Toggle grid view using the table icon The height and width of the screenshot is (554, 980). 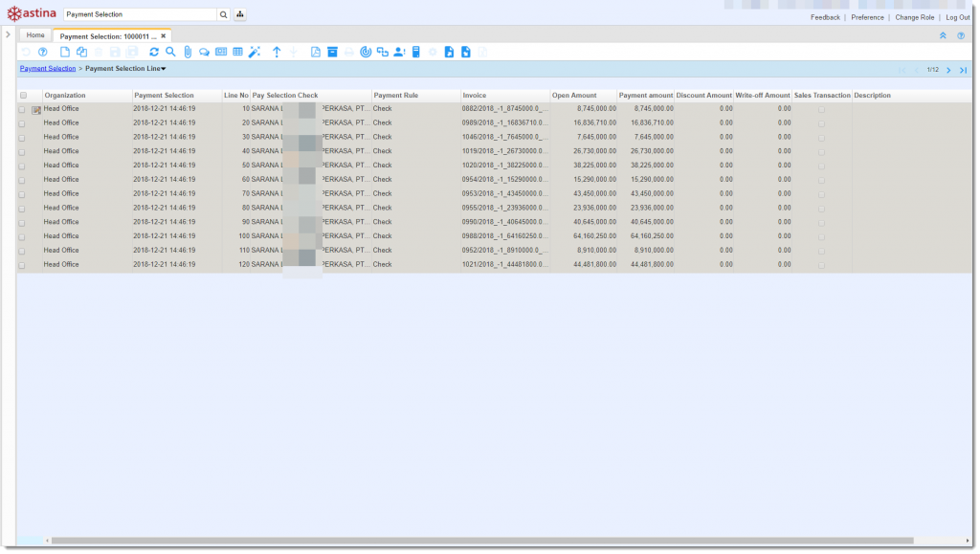(237, 52)
